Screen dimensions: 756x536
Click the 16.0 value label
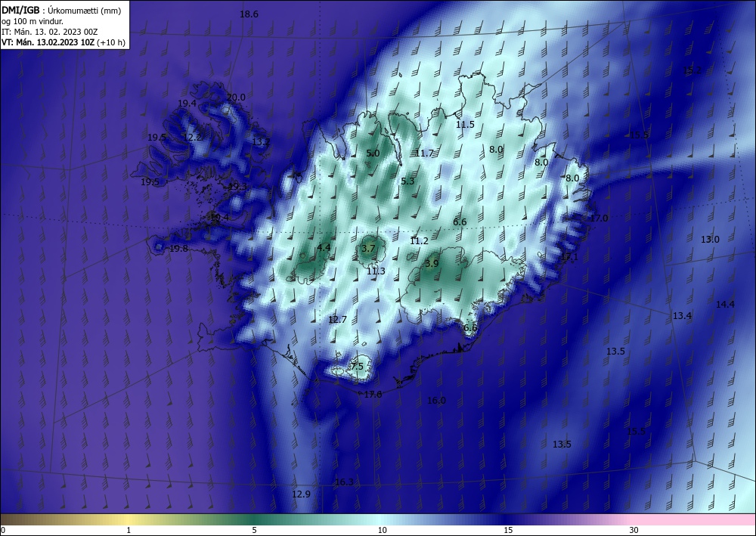coord(437,401)
